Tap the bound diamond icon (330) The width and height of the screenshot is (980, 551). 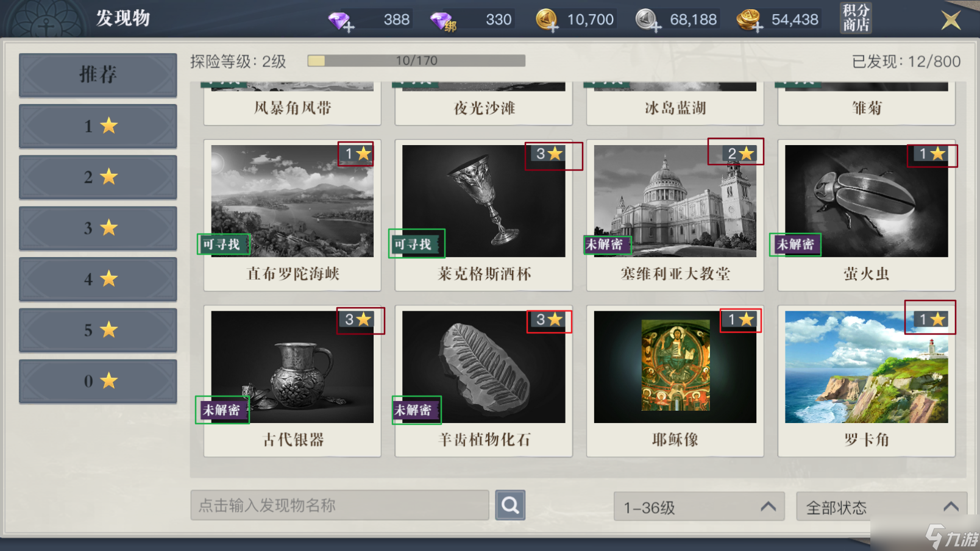coord(443,22)
